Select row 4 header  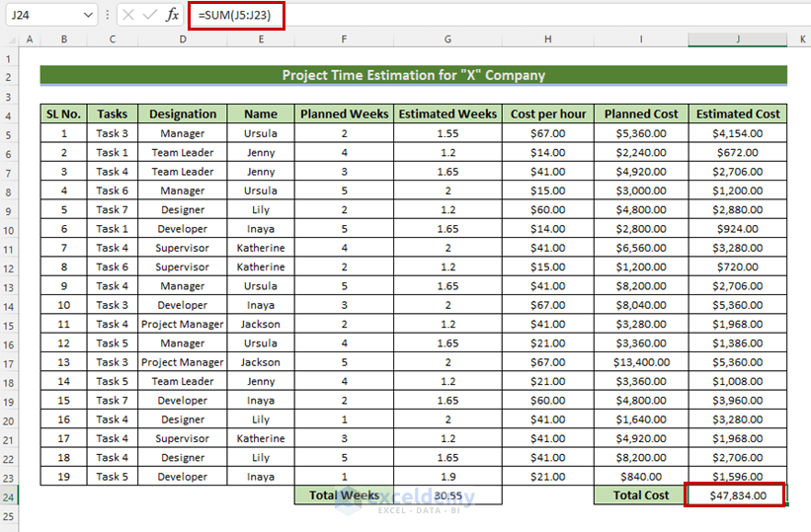[9, 115]
